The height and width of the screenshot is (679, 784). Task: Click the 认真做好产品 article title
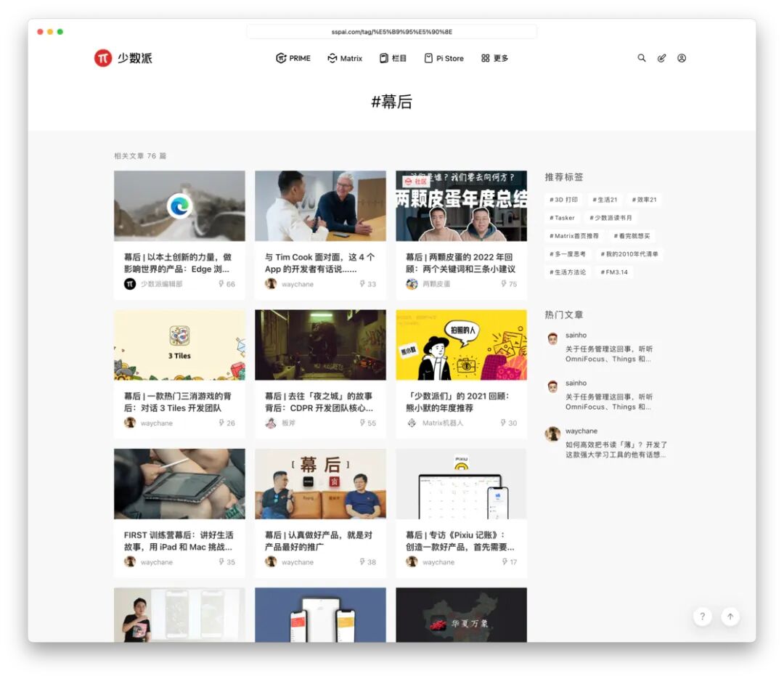(x=319, y=542)
